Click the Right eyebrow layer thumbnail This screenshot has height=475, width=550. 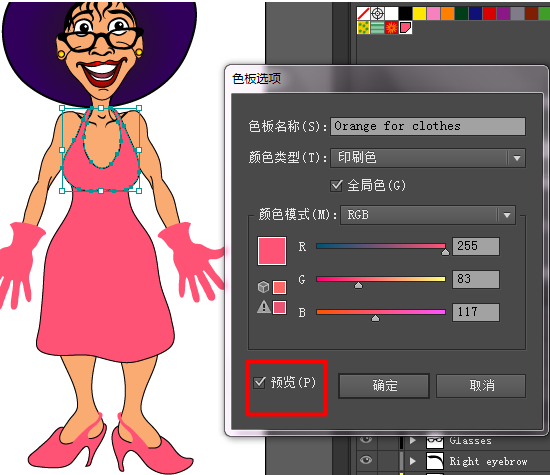tap(435, 461)
